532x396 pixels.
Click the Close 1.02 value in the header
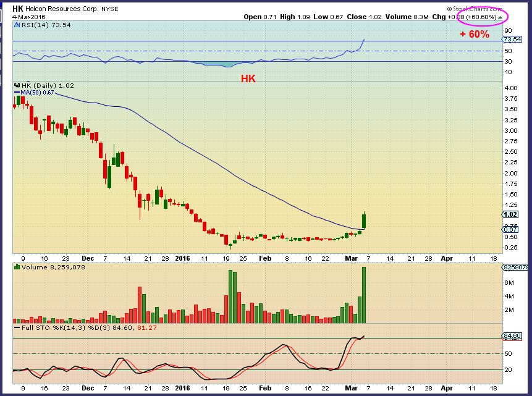pos(364,17)
